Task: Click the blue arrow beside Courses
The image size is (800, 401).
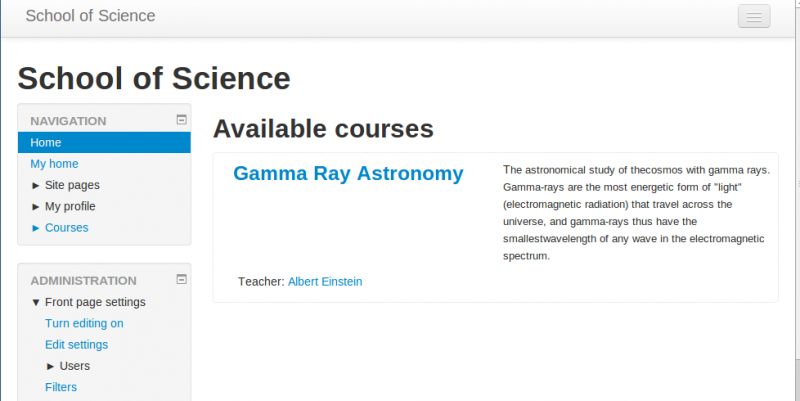Action: point(36,227)
